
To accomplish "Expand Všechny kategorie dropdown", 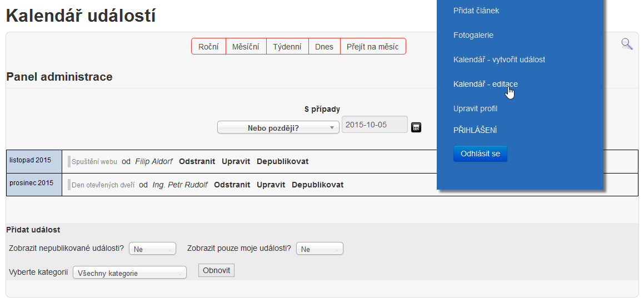I will (x=130, y=273).
